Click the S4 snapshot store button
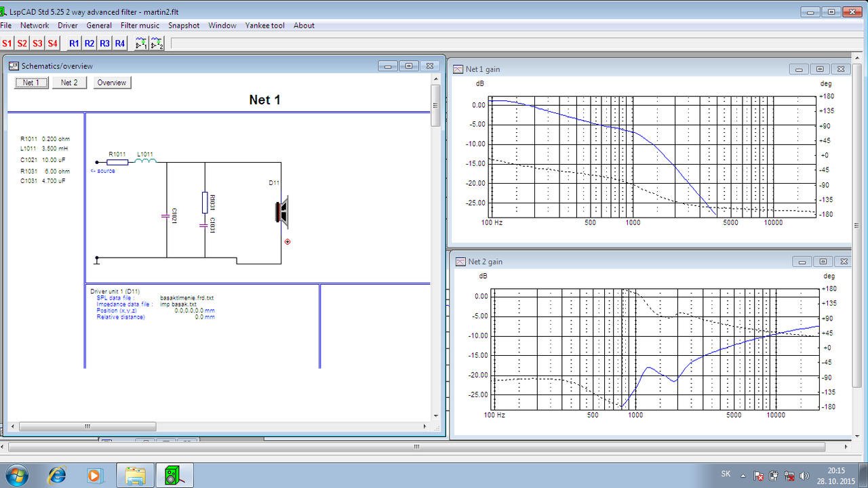 52,43
